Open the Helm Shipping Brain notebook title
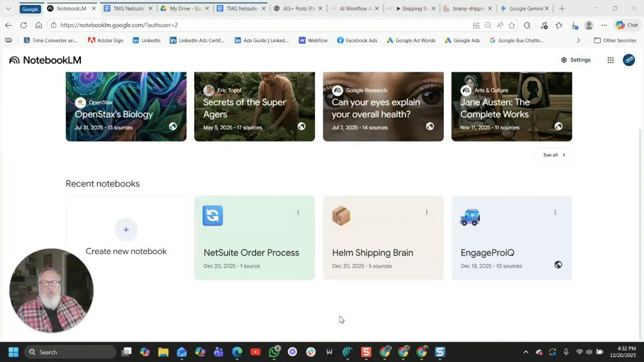This screenshot has width=644, height=362. pos(372,253)
